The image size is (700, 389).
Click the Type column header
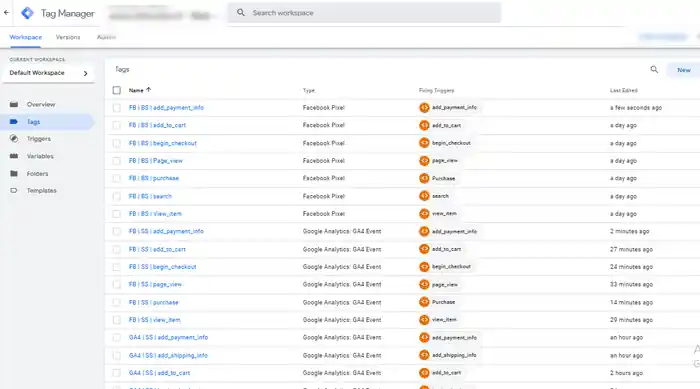pos(308,90)
